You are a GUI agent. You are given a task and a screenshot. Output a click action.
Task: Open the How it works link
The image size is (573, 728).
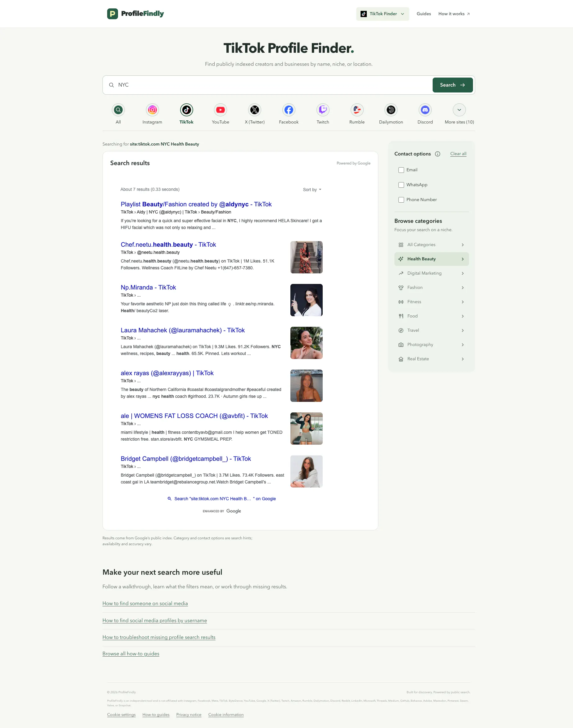[454, 14]
